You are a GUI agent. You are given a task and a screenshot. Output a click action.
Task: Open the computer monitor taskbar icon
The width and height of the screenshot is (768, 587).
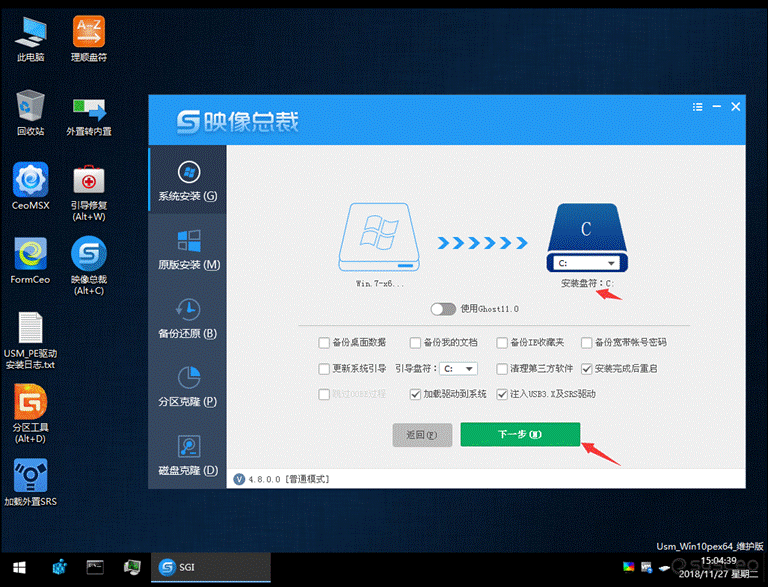click(132, 567)
